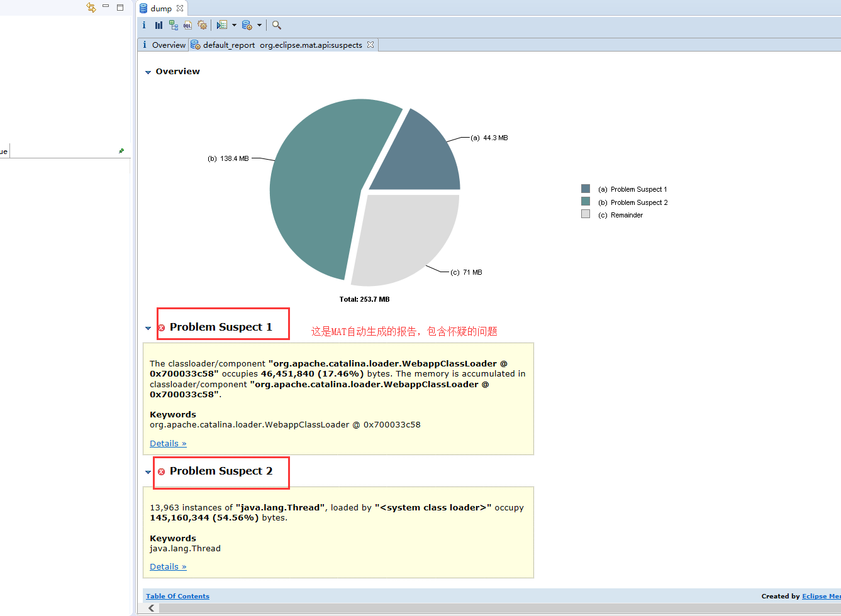Open the dominator tree view
The width and height of the screenshot is (841, 616).
173,25
